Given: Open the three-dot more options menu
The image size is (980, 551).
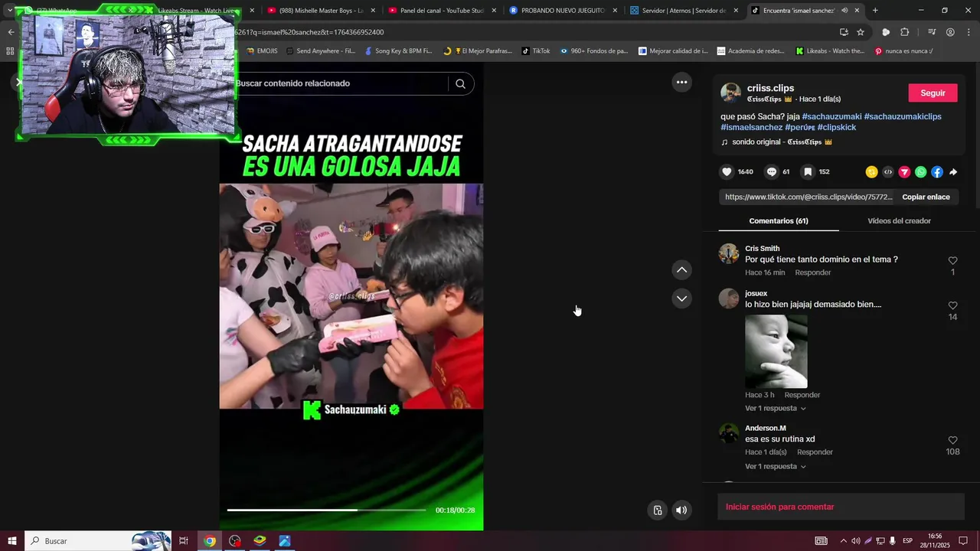Looking at the screenshot, I should [x=681, y=82].
